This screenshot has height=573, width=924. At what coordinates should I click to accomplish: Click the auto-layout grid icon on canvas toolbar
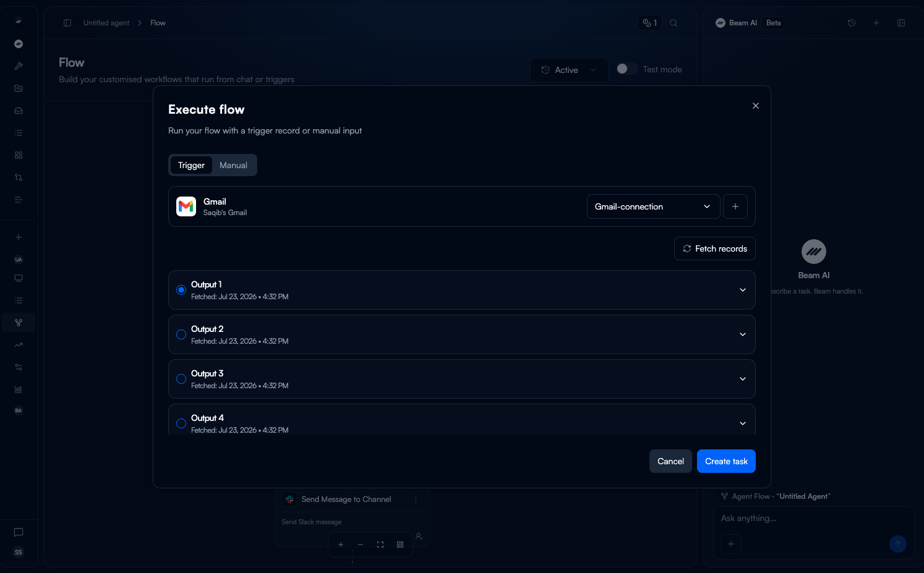[x=400, y=545]
